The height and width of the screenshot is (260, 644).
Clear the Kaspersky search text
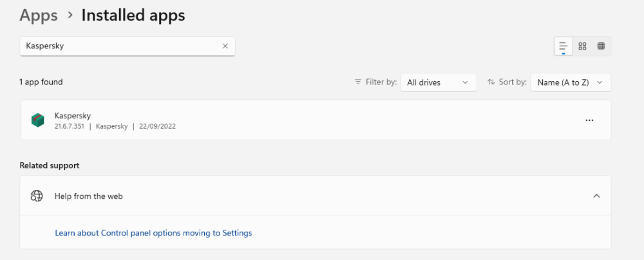tap(225, 46)
